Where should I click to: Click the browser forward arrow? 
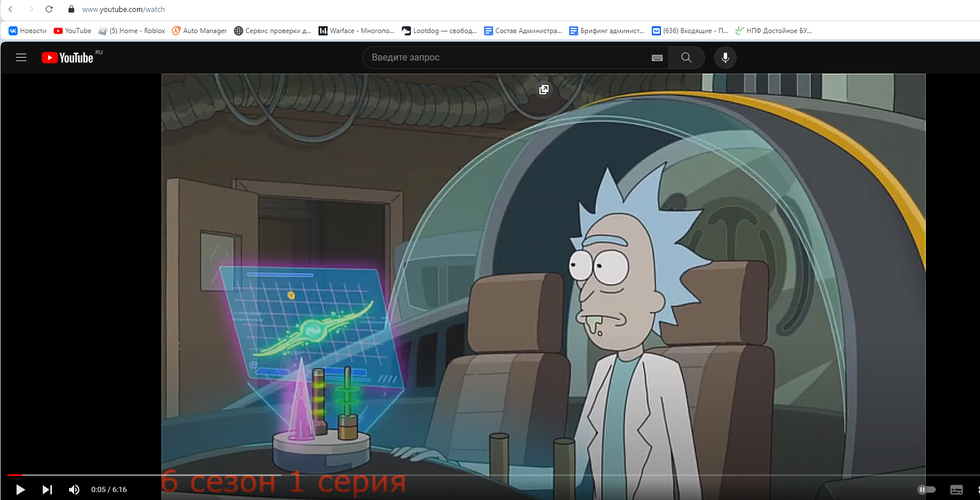[x=31, y=9]
